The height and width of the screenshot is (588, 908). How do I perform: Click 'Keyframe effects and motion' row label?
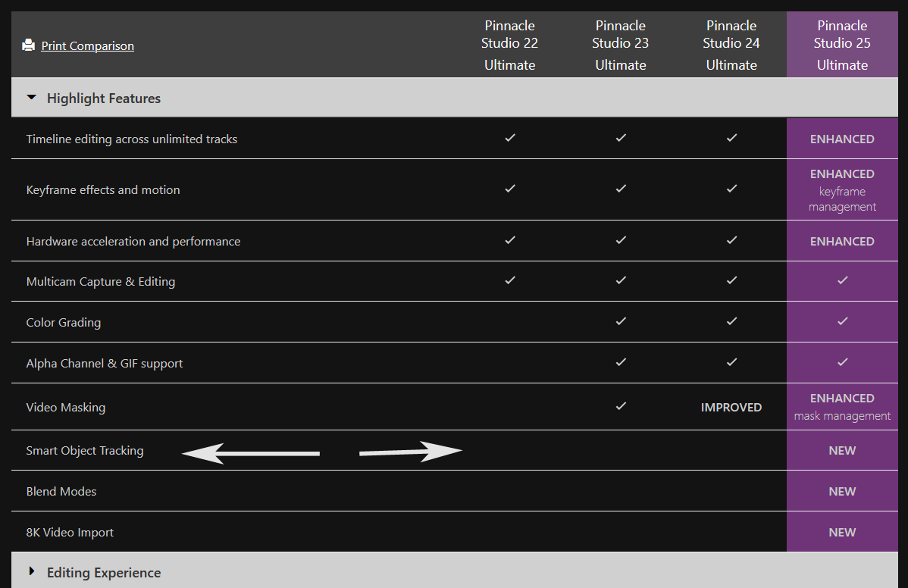(103, 190)
